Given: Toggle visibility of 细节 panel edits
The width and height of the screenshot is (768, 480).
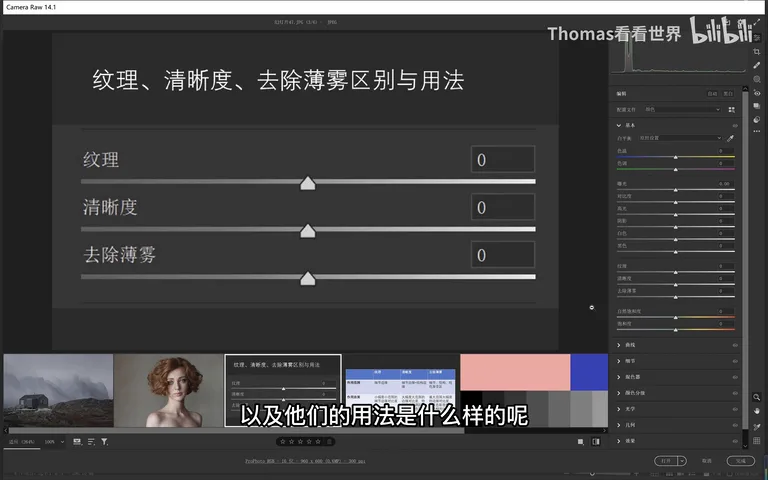Looking at the screenshot, I should point(735,361).
